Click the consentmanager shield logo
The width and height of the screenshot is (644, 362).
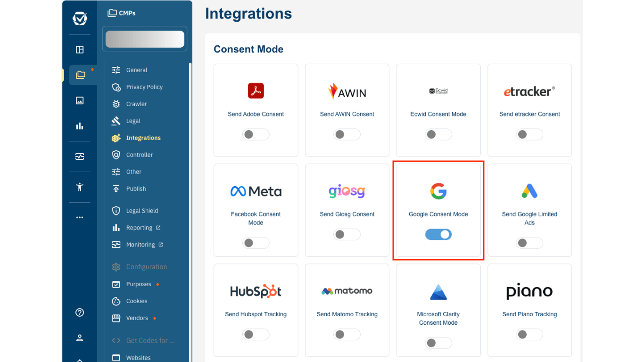point(80,18)
